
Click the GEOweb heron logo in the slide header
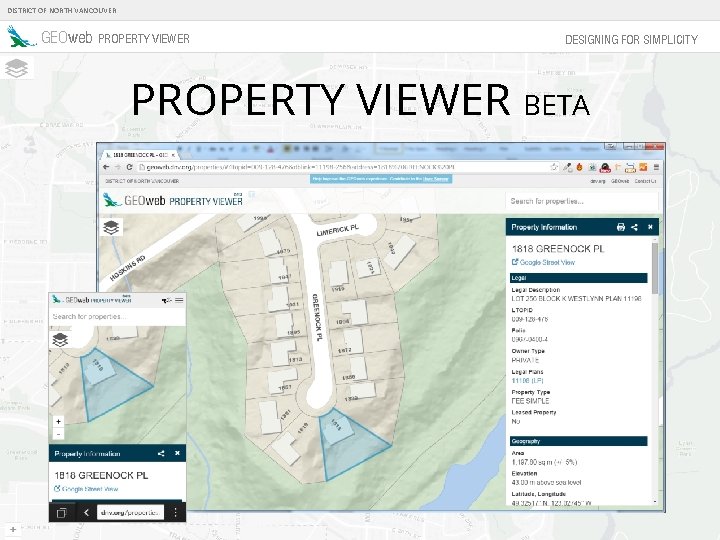21,37
